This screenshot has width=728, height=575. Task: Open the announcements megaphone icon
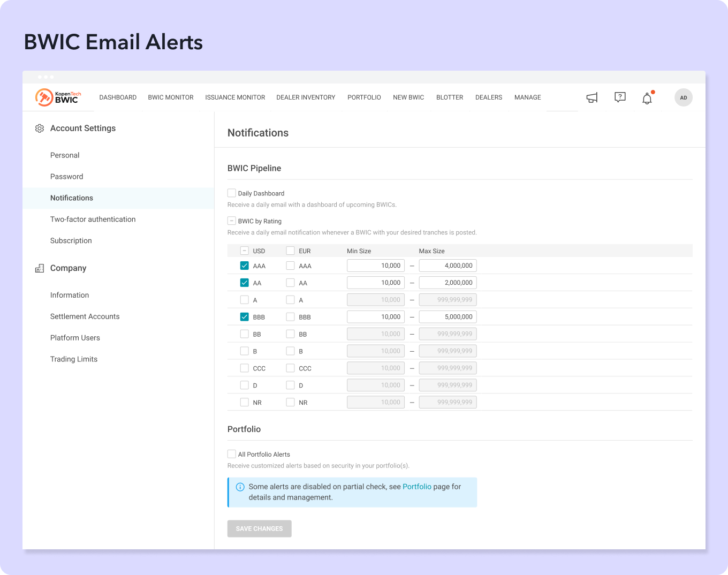tap(591, 97)
